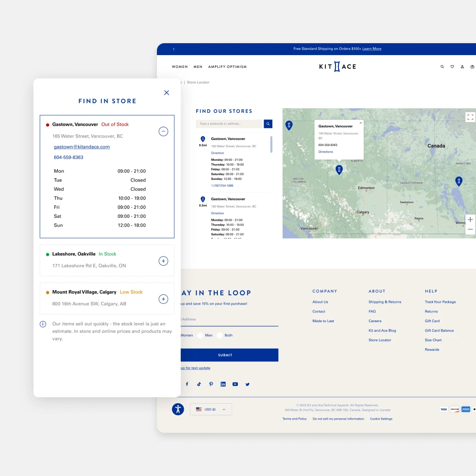Zoom out on the map

(470, 230)
